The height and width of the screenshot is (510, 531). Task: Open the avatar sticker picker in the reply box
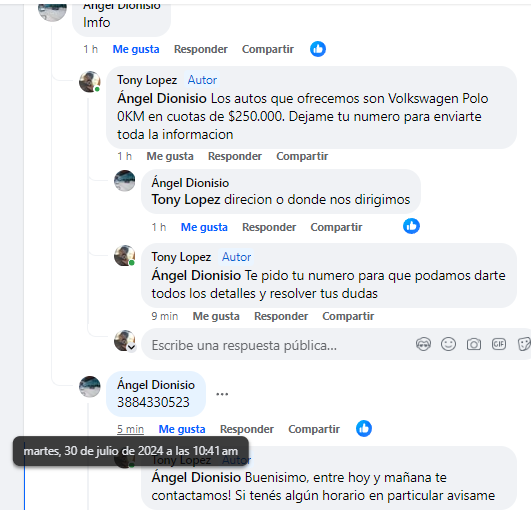coord(423,345)
